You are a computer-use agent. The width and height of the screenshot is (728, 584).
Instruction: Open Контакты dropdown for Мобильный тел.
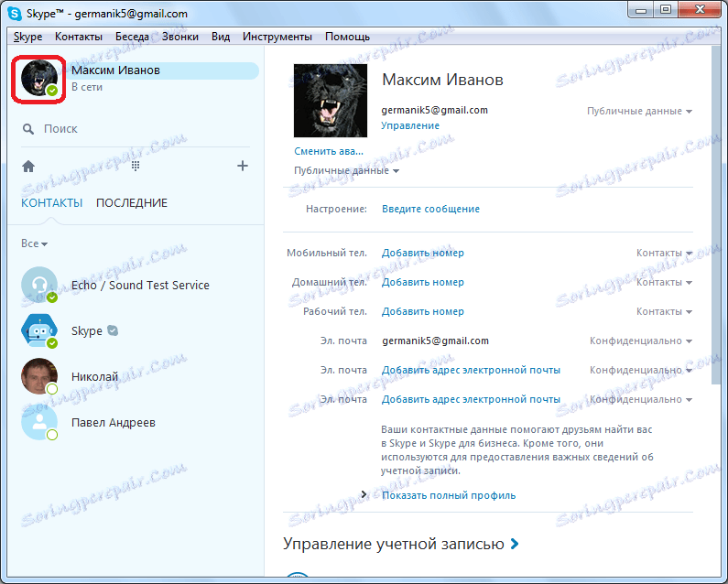click(664, 253)
